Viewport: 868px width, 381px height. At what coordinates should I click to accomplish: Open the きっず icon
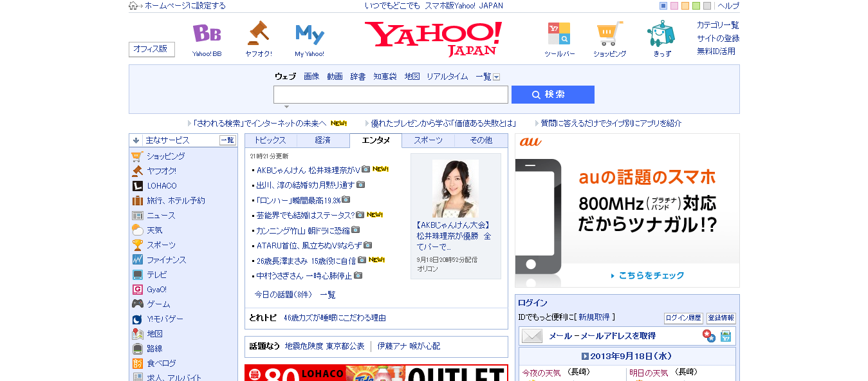click(x=661, y=33)
